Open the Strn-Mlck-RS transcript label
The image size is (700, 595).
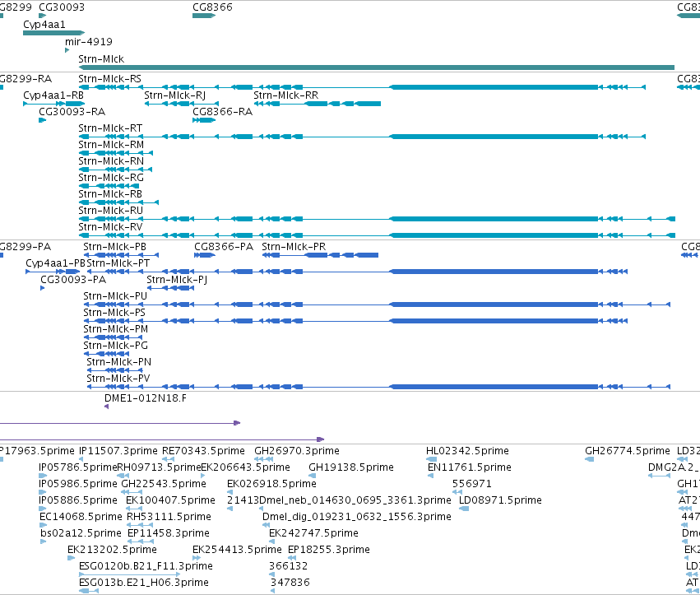coord(110,79)
